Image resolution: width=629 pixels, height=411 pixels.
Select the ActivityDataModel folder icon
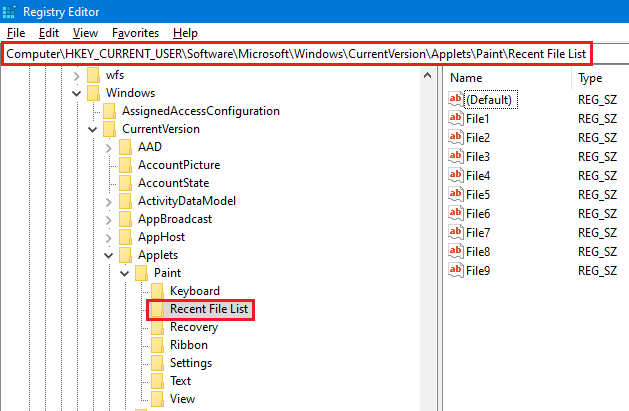pos(126,201)
